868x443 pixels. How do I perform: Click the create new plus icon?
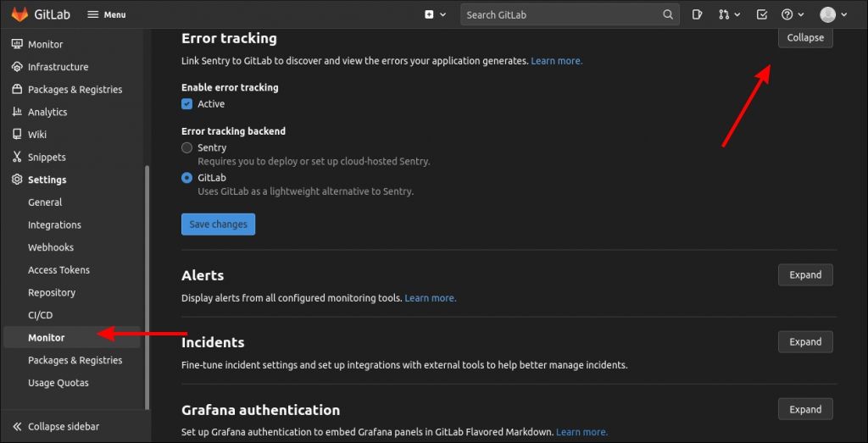[x=429, y=15]
